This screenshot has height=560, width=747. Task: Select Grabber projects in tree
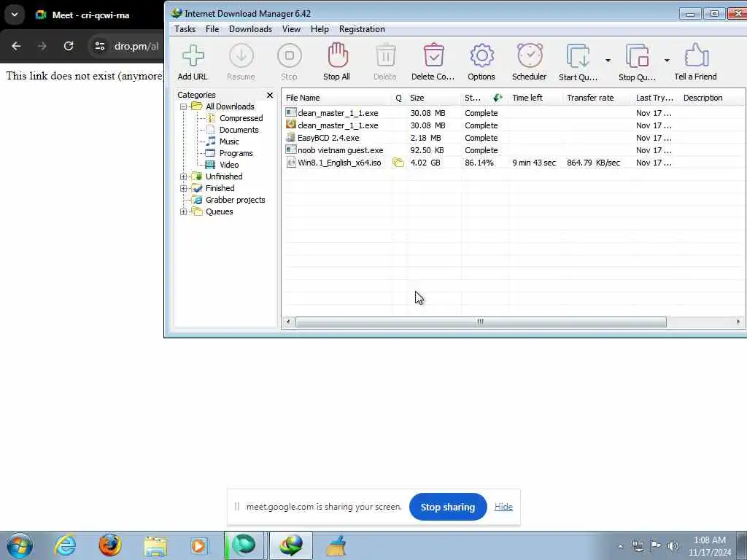coord(236,200)
